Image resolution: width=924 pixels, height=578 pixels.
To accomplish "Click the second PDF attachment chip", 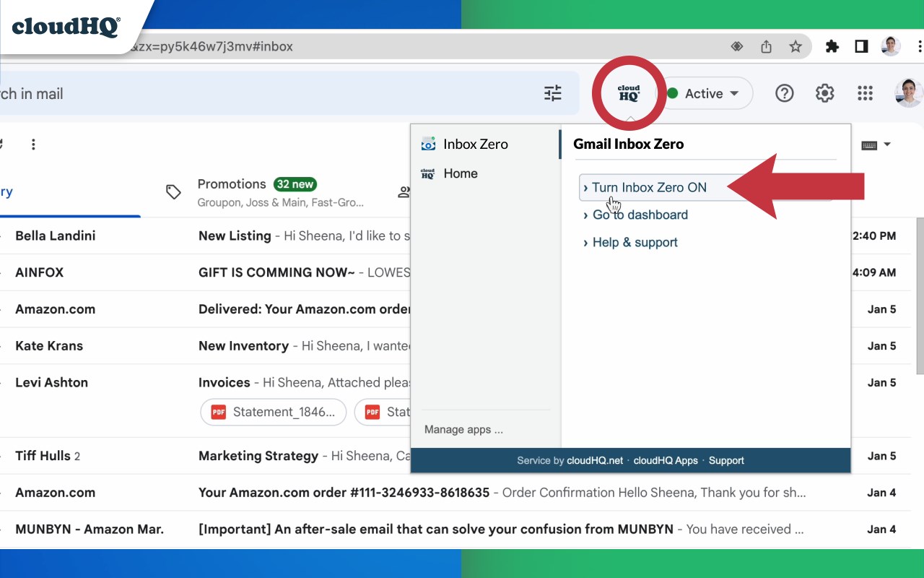I will pyautogui.click(x=383, y=413).
